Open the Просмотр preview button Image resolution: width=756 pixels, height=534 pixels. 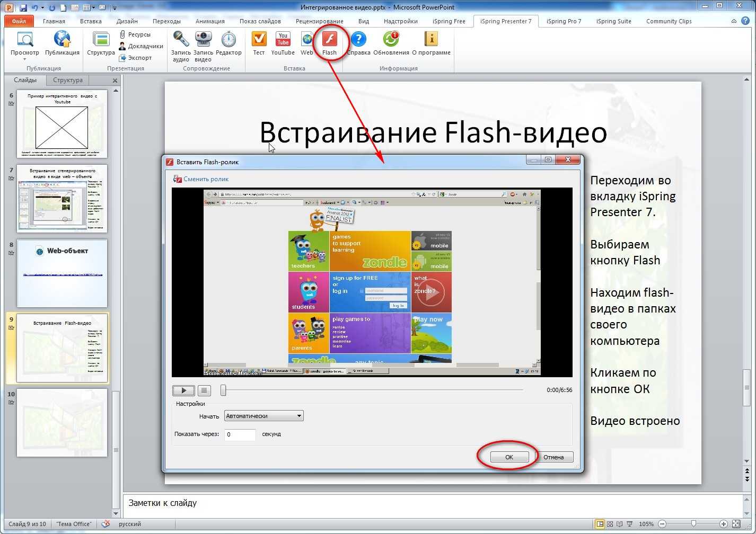24,43
